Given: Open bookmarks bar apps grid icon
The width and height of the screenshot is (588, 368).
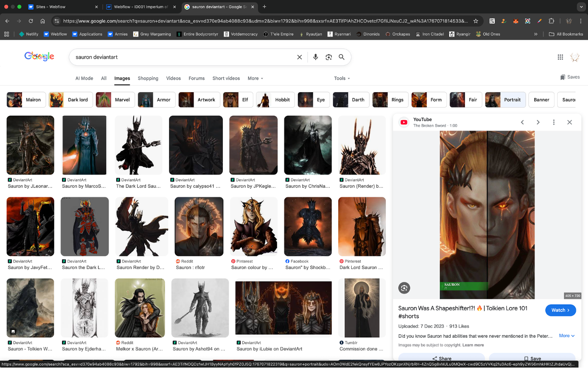Looking at the screenshot, I should tap(7, 34).
